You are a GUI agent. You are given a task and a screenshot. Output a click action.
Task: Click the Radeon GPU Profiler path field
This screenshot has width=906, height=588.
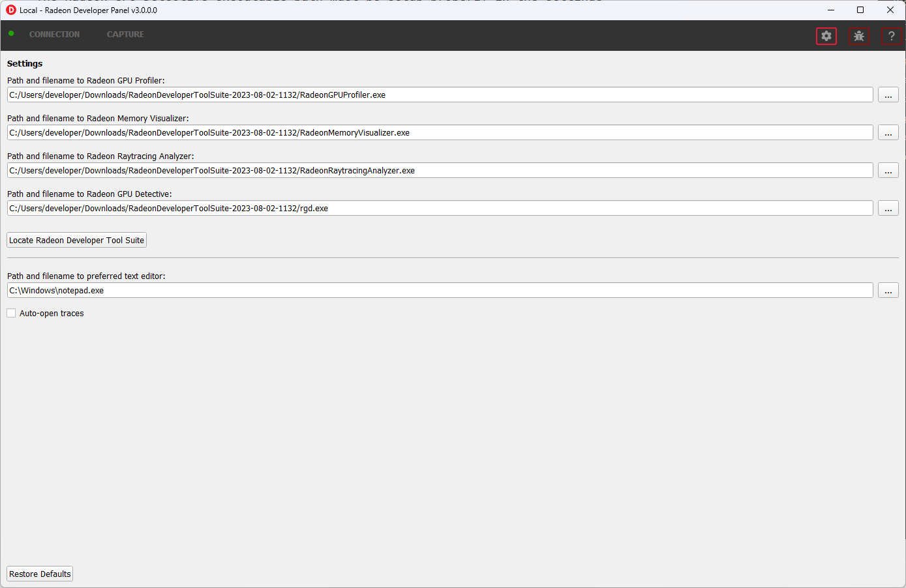click(440, 95)
